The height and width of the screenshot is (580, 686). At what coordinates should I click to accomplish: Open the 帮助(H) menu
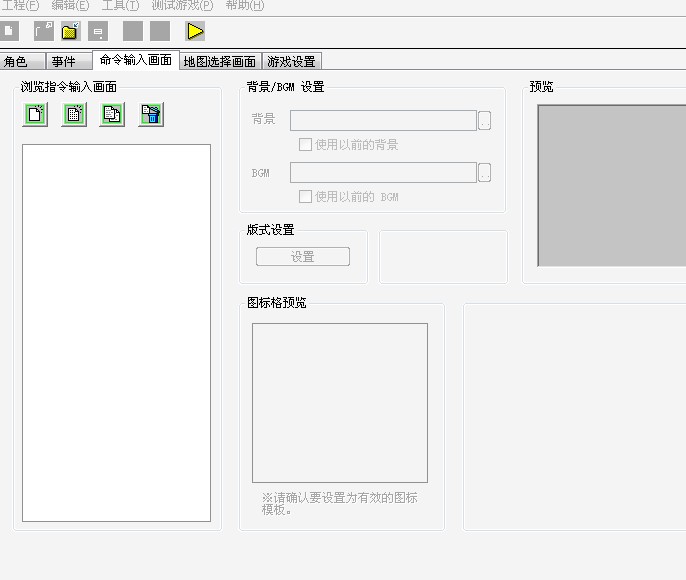coord(245,6)
